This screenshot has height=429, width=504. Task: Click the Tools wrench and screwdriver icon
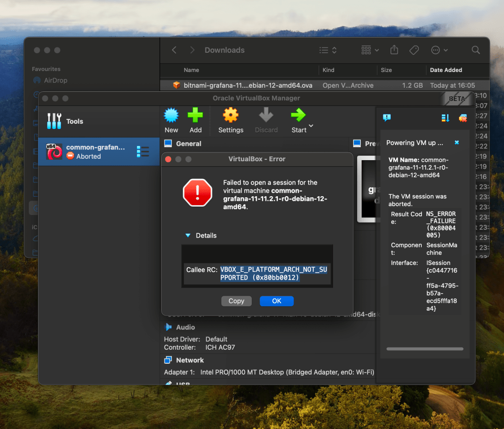pyautogui.click(x=54, y=121)
